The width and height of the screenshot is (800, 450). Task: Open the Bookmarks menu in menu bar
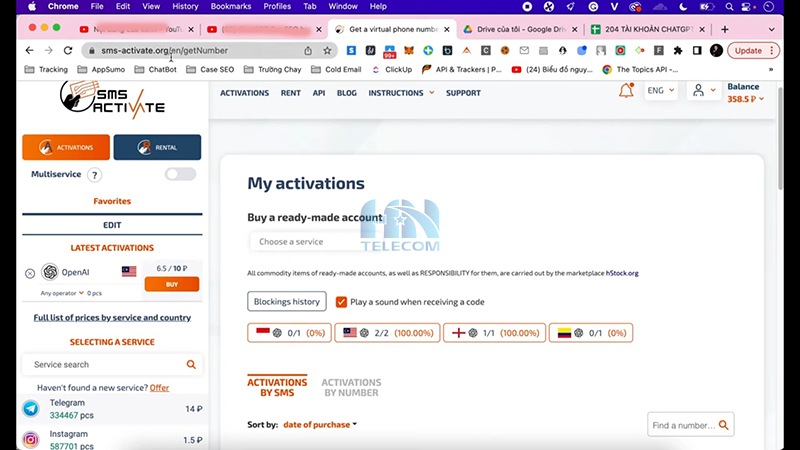(x=231, y=6)
